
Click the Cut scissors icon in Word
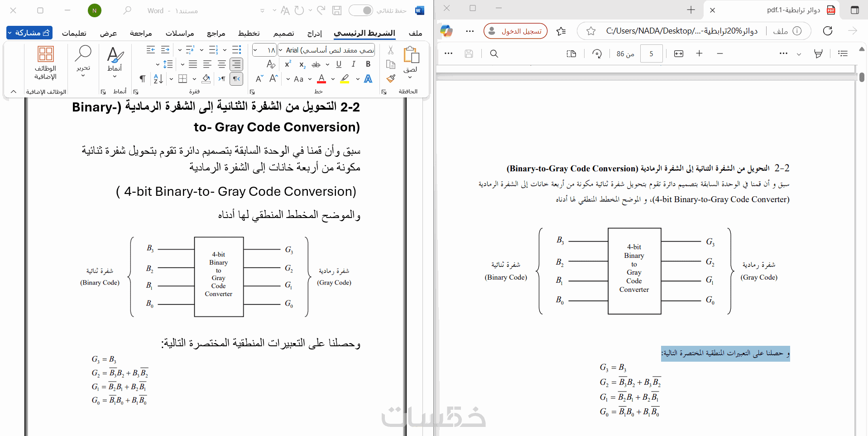[x=391, y=50]
